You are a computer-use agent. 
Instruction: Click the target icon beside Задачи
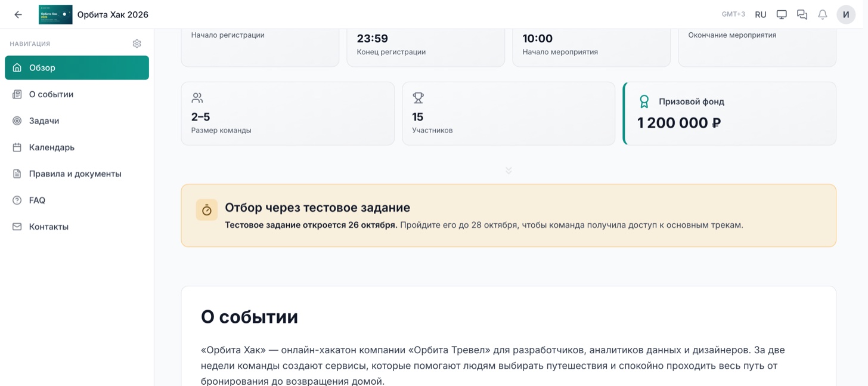pyautogui.click(x=17, y=121)
